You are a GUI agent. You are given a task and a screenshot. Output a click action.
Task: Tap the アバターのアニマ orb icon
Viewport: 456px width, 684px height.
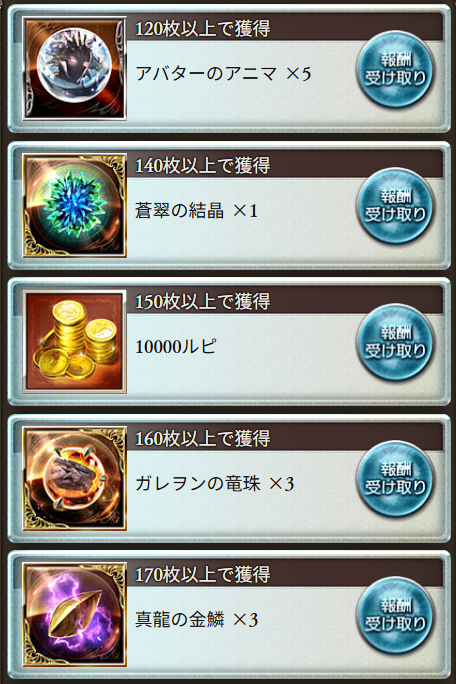[x=75, y=68]
